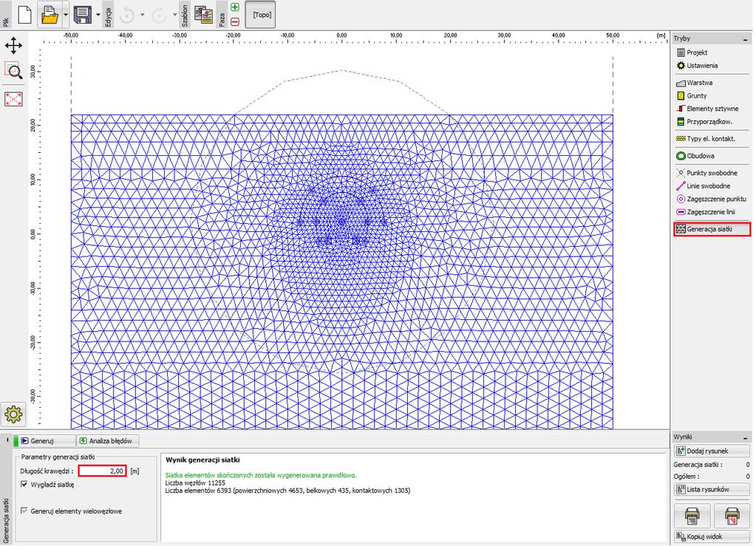Save project with floppy disk icon
This screenshot has width=756, height=546.
83,15
